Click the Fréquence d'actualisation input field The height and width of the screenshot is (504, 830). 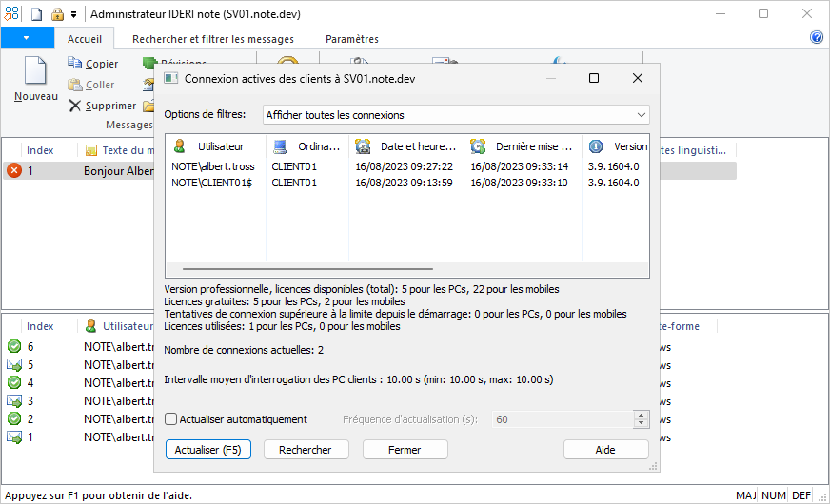point(563,419)
